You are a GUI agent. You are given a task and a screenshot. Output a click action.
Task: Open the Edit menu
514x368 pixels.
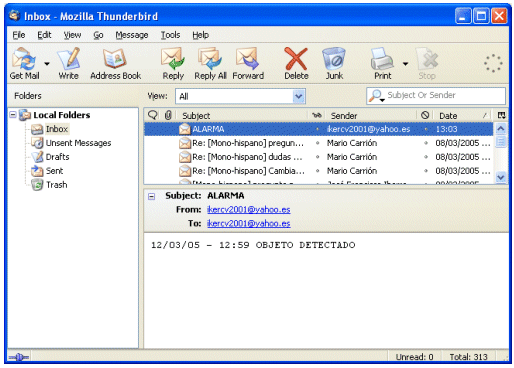[44, 35]
